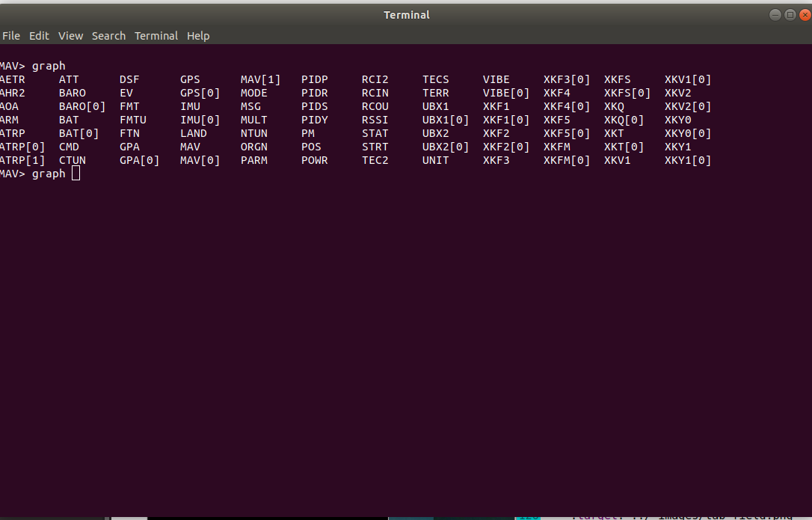812x520 pixels.
Task: Open the Edit menu
Action: (39, 36)
